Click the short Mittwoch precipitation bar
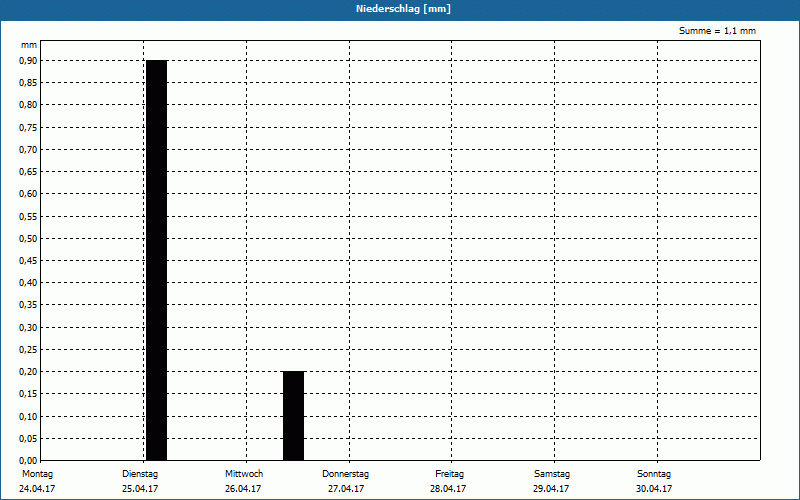Screen dimensions: 800x500 point(293,416)
